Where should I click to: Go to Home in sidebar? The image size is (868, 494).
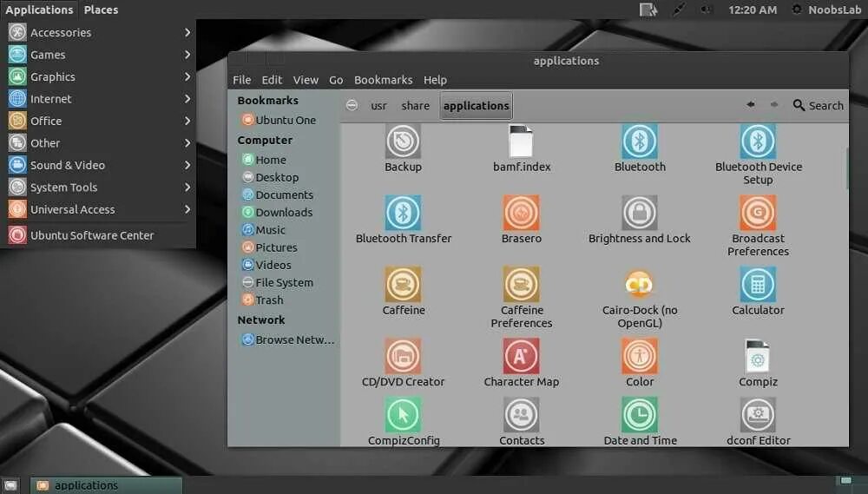[x=265, y=160]
